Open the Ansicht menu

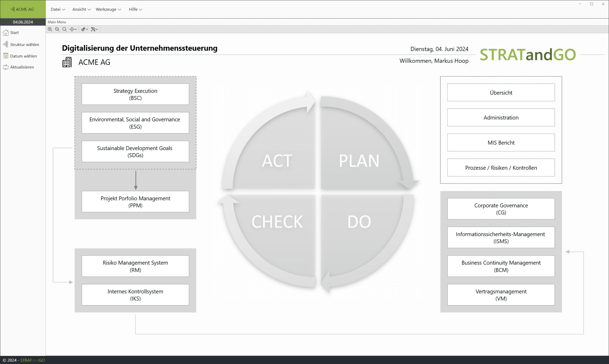pos(81,9)
